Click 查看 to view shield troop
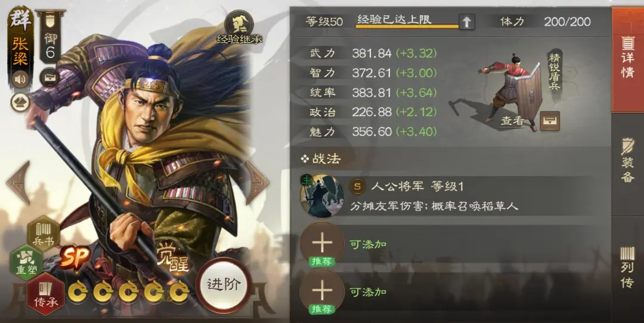This screenshot has width=644, height=323. (512, 121)
